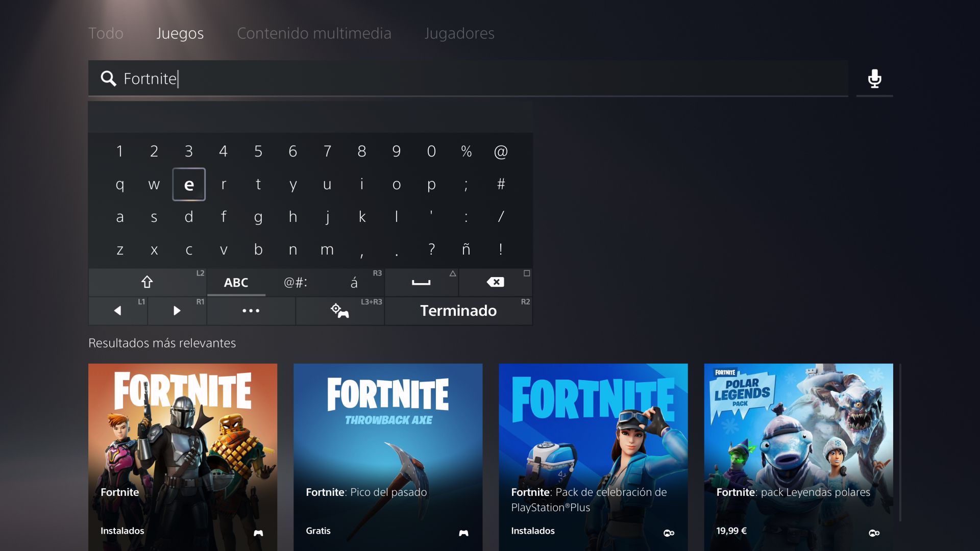Tap the letter q key

pos(119,184)
